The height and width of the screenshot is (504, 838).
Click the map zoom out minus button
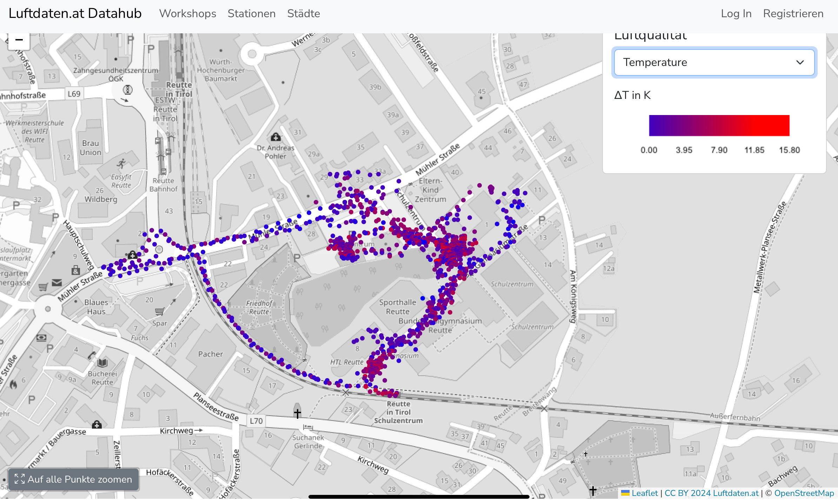pos(19,40)
